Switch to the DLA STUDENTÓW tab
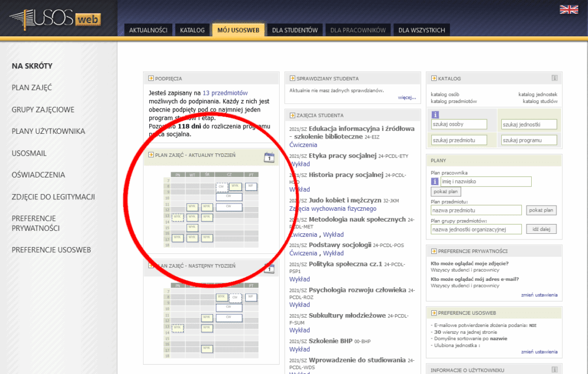This screenshot has height=374, width=588. click(295, 30)
